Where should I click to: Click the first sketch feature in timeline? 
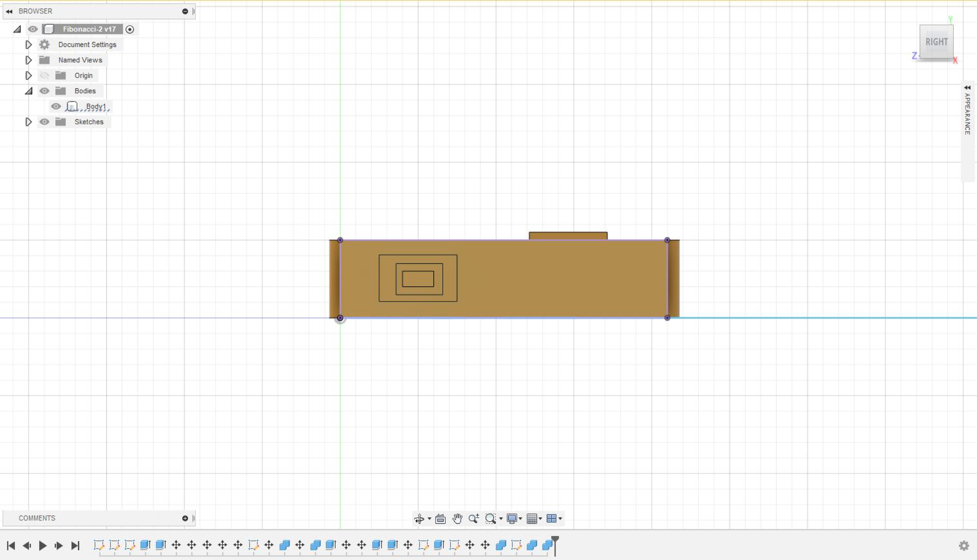point(99,545)
